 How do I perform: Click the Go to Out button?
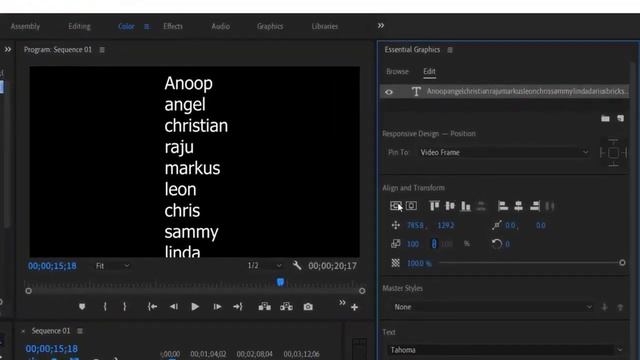(x=238, y=307)
